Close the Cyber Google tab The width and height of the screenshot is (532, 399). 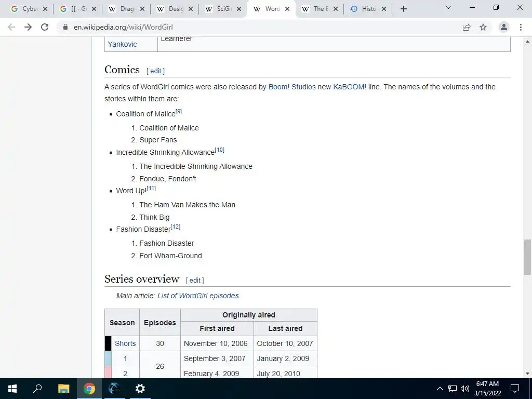(x=45, y=9)
